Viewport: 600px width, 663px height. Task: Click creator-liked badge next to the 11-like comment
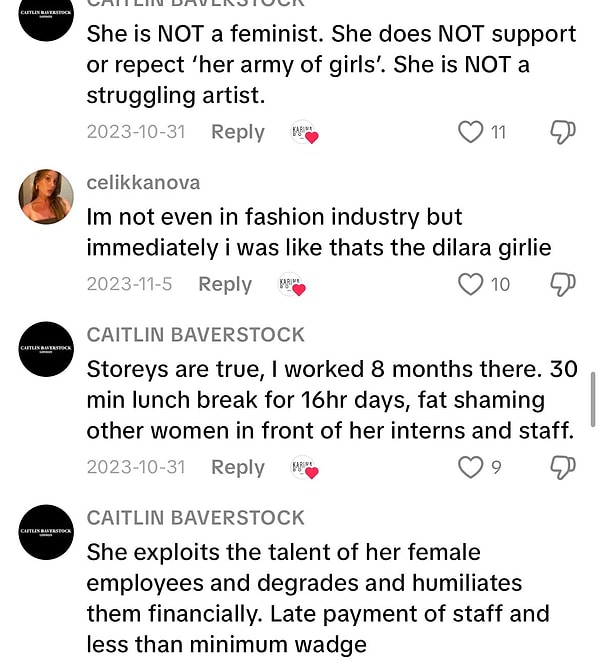click(304, 133)
